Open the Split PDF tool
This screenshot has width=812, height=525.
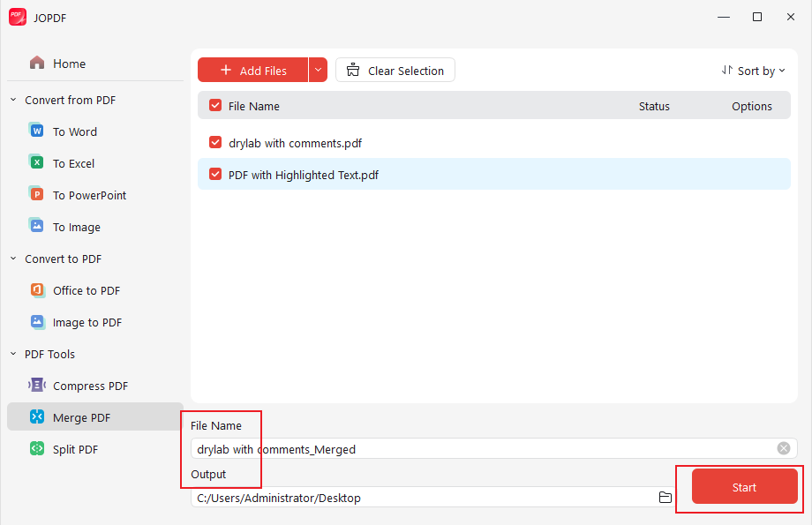click(36, 448)
